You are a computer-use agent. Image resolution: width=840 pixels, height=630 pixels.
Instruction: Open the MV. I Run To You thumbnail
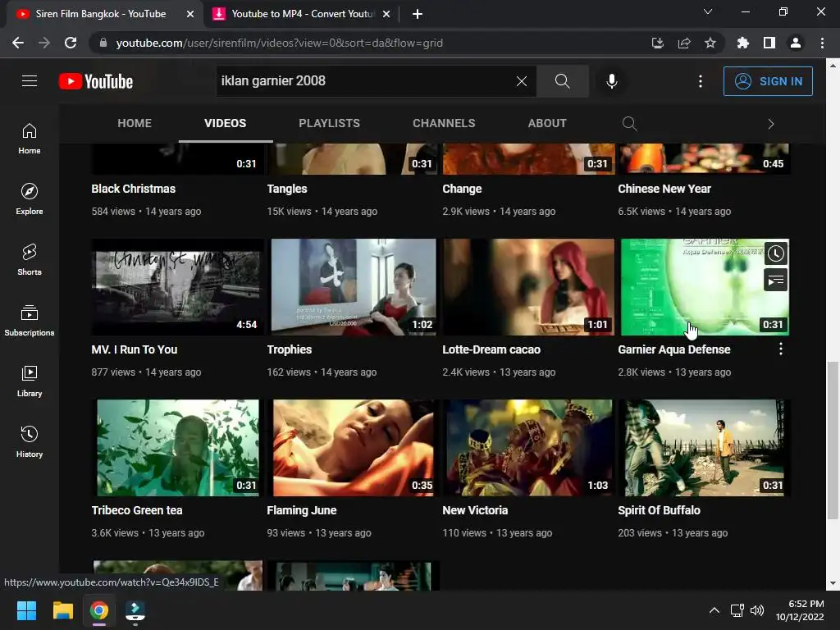pos(177,286)
